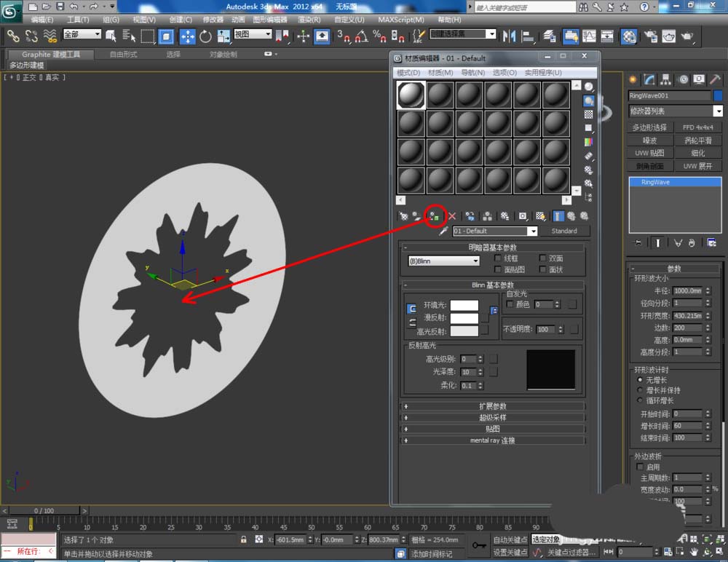Screen dimensions: 728x562
Task: Expand the 贴图 maps rollout
Action: 492,429
